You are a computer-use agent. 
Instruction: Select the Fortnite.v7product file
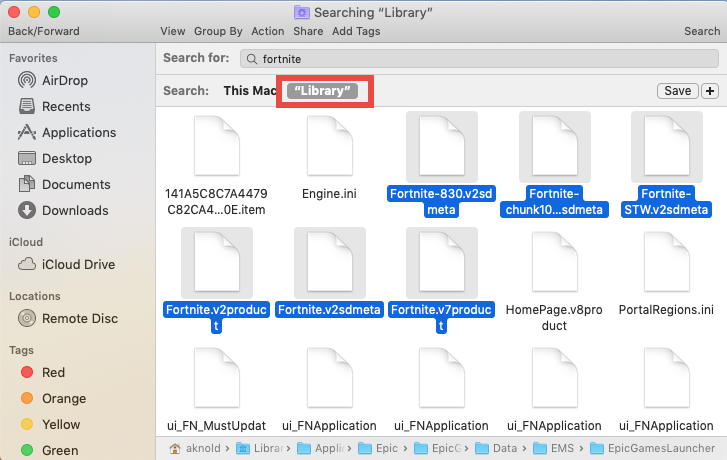(441, 282)
